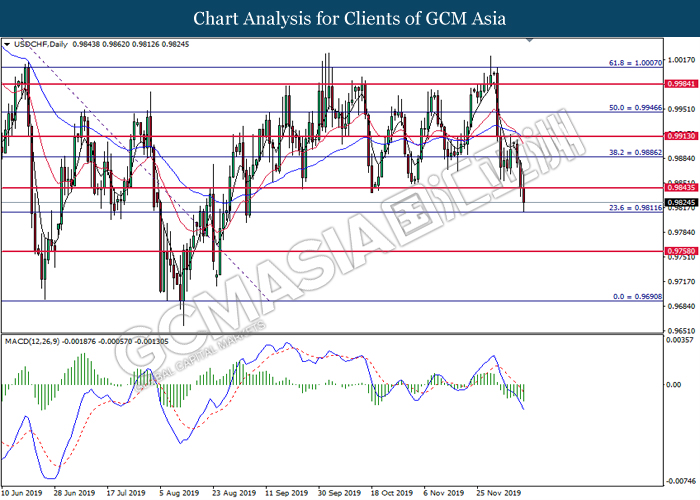
Task: Click the 61.8 = 1.00070 Fibonacci label
Action: (x=635, y=63)
